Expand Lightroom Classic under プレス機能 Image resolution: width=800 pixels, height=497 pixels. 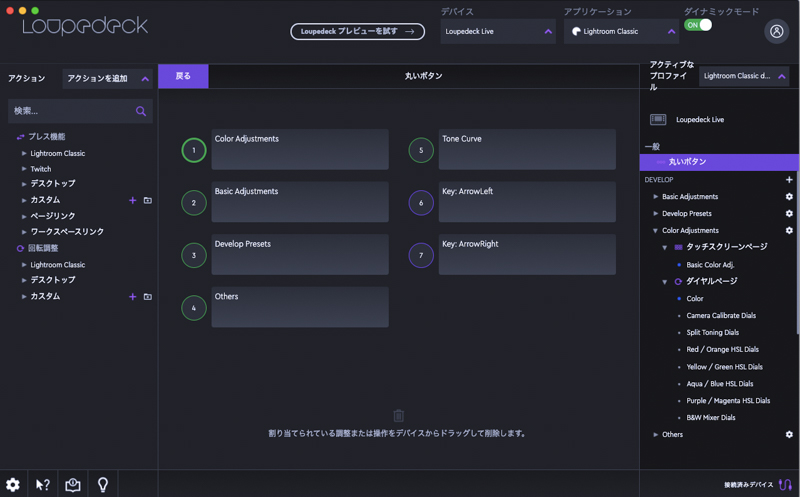coord(24,153)
